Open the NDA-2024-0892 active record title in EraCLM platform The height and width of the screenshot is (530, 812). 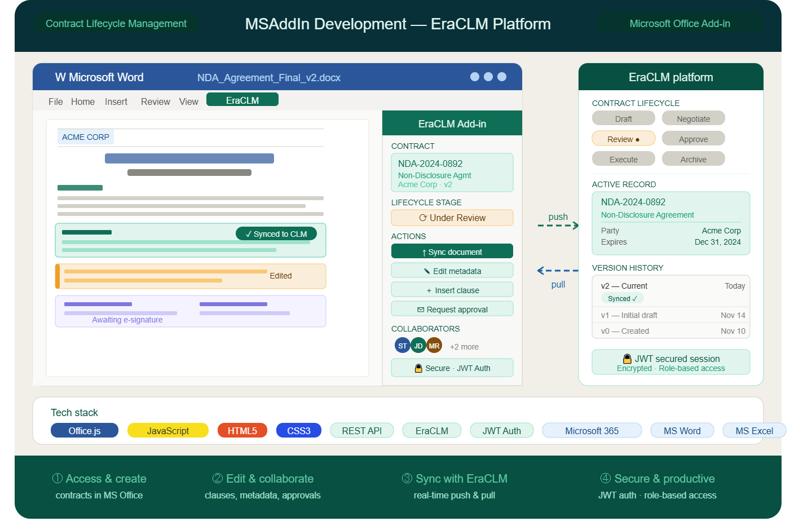click(633, 202)
